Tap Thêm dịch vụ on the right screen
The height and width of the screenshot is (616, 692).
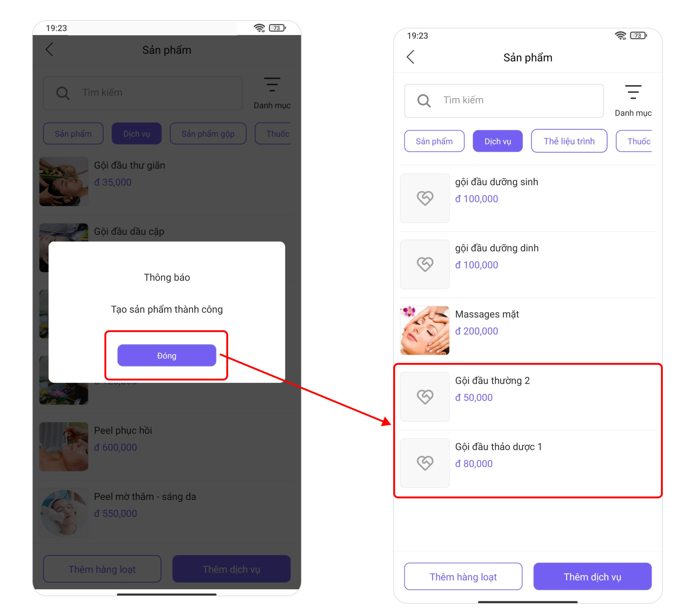click(592, 576)
